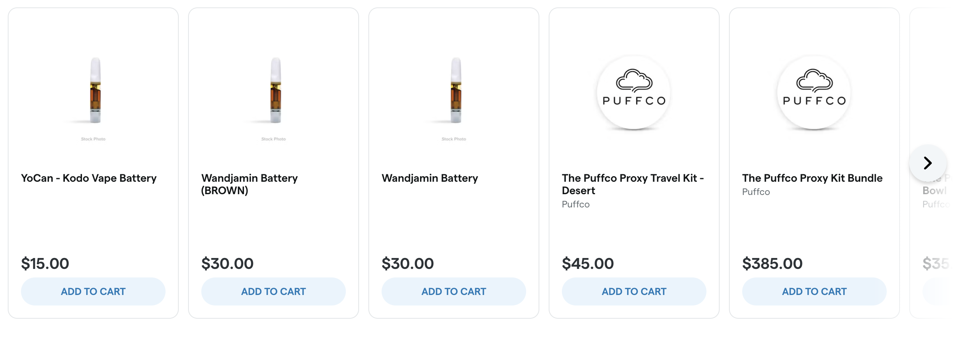The height and width of the screenshot is (337, 980).
Task: Add plain Wandjamin Battery to cart
Action: tap(454, 291)
